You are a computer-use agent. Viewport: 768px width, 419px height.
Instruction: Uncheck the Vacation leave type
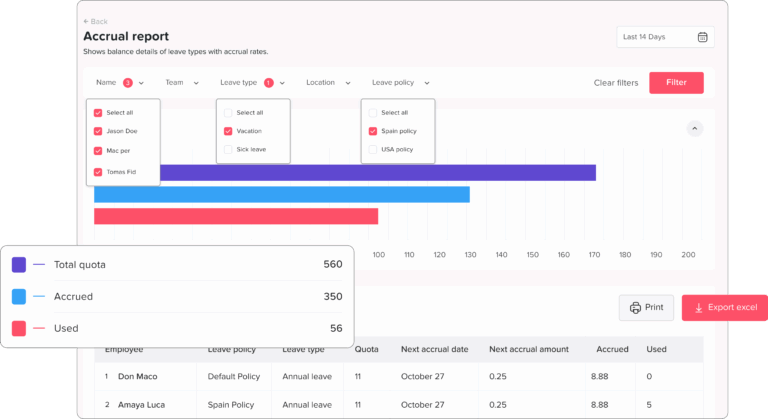pos(228,131)
